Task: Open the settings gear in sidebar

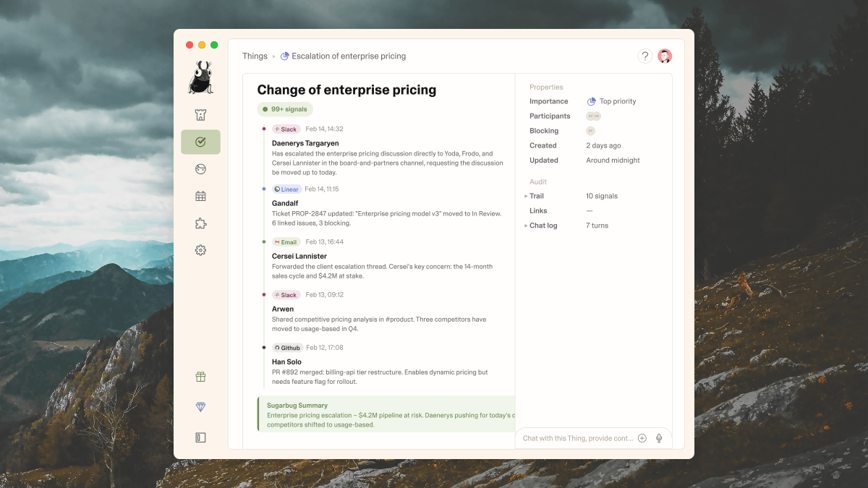Action: tap(200, 250)
